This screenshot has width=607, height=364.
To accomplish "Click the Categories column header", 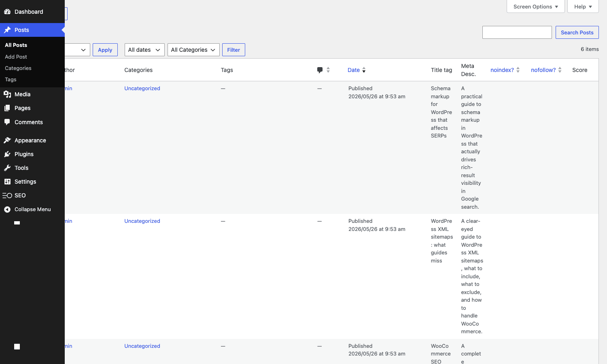I will point(138,70).
